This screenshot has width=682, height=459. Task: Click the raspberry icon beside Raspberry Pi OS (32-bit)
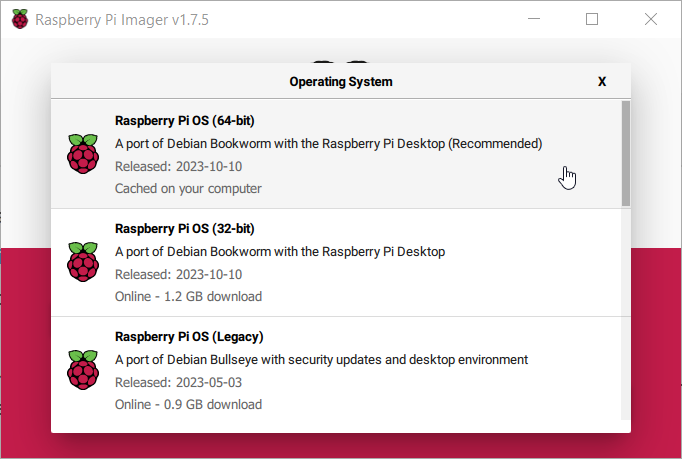point(83,261)
